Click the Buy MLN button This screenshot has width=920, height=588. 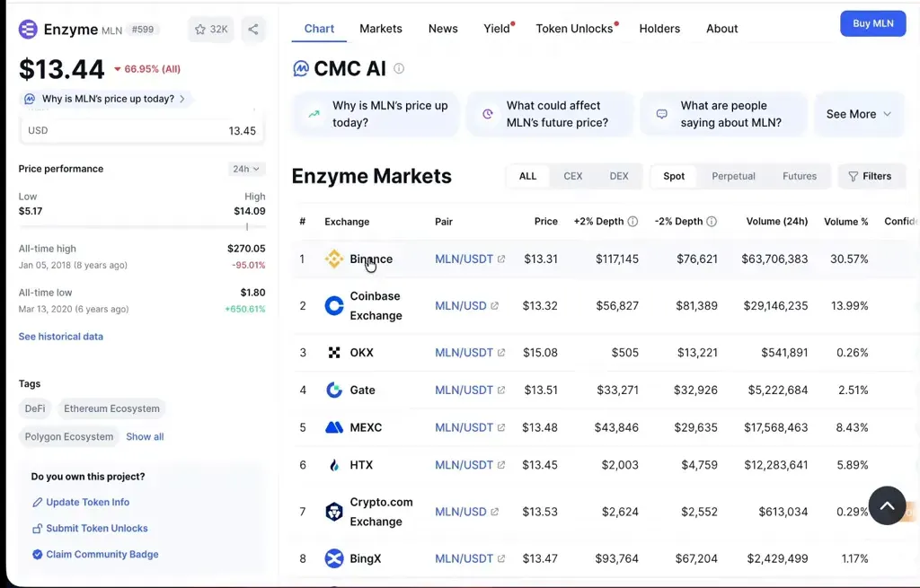pos(872,23)
